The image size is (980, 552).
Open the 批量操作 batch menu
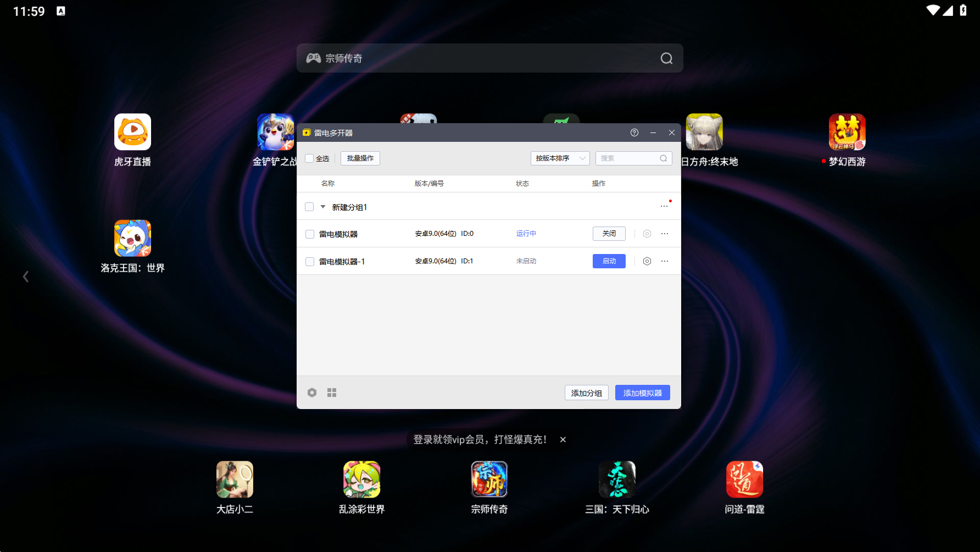(360, 158)
